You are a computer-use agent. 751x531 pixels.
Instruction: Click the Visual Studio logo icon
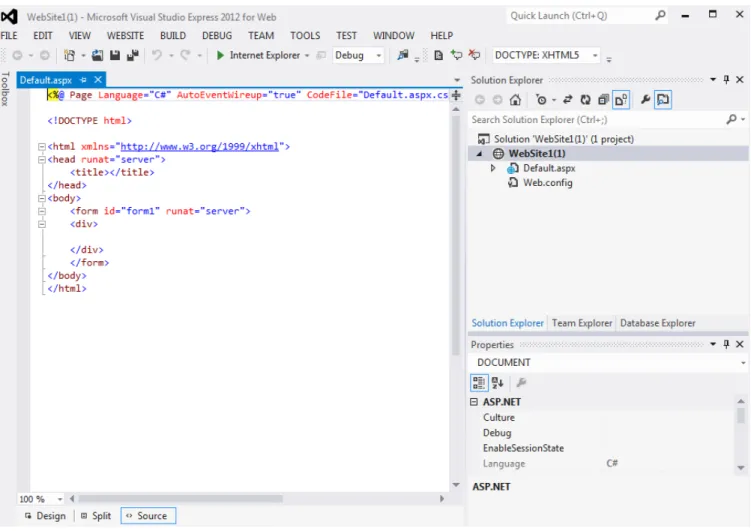point(9,17)
